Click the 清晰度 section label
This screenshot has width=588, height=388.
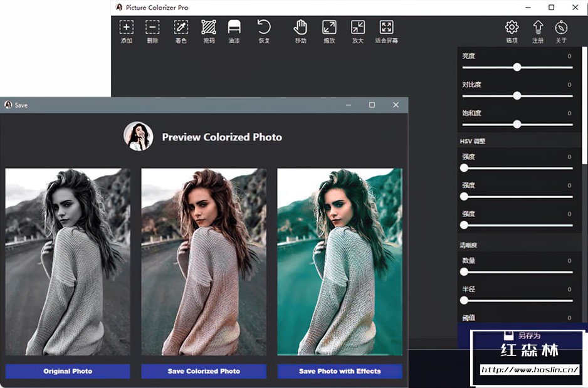(x=468, y=245)
